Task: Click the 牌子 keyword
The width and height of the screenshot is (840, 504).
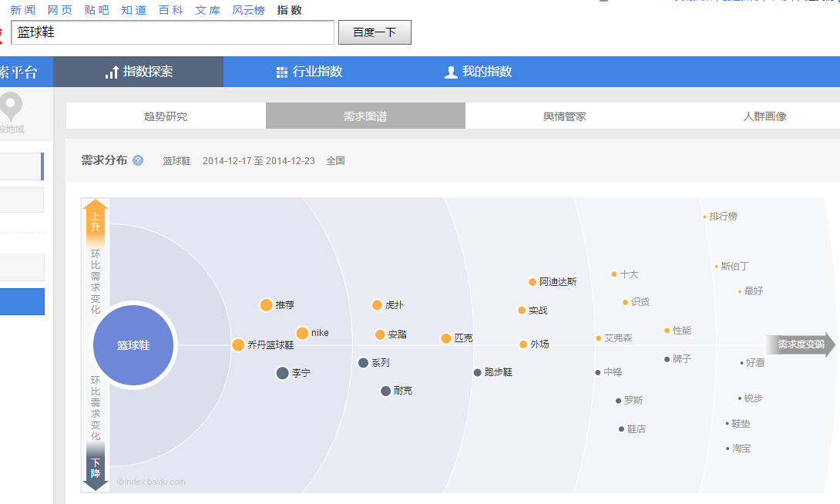Action: pos(682,359)
